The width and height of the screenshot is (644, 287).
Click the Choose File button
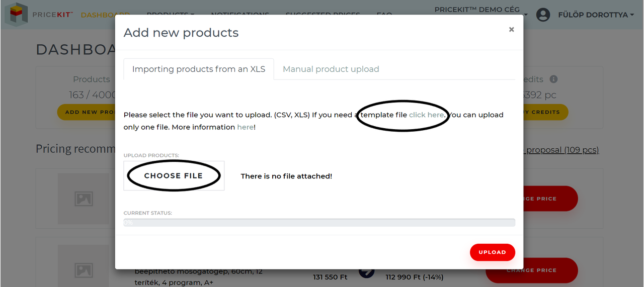[174, 176]
